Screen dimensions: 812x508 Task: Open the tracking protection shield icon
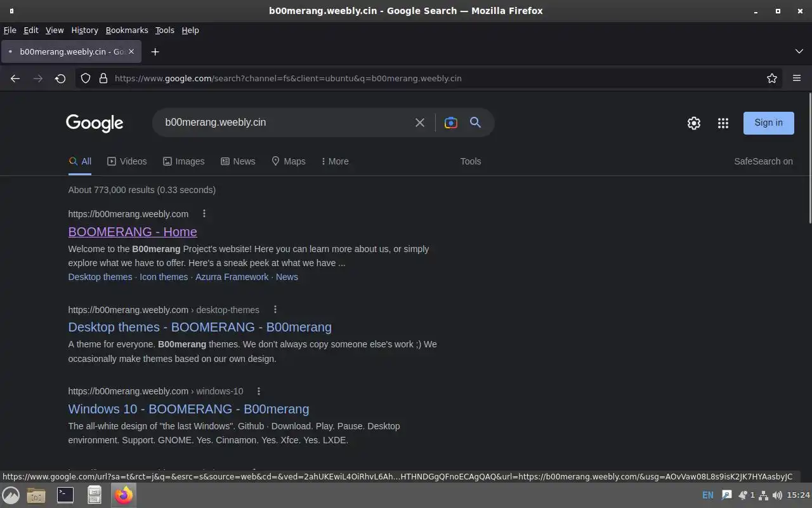(x=86, y=78)
